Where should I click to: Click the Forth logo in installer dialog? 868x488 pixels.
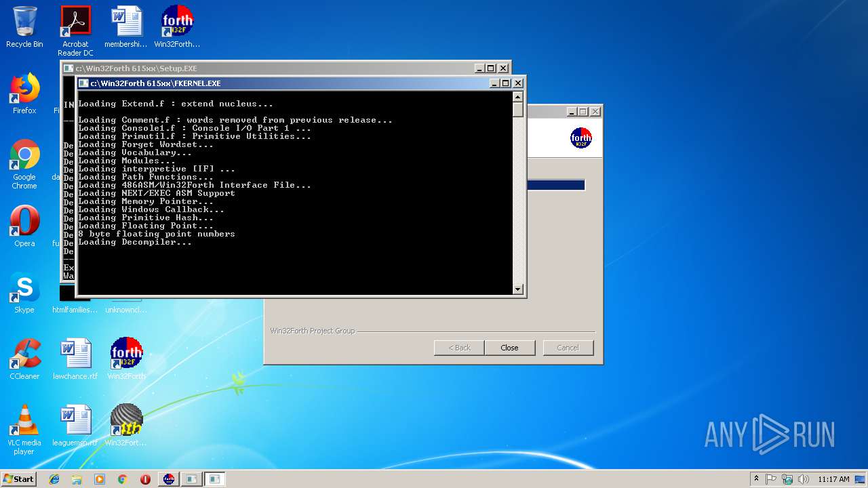click(x=580, y=138)
